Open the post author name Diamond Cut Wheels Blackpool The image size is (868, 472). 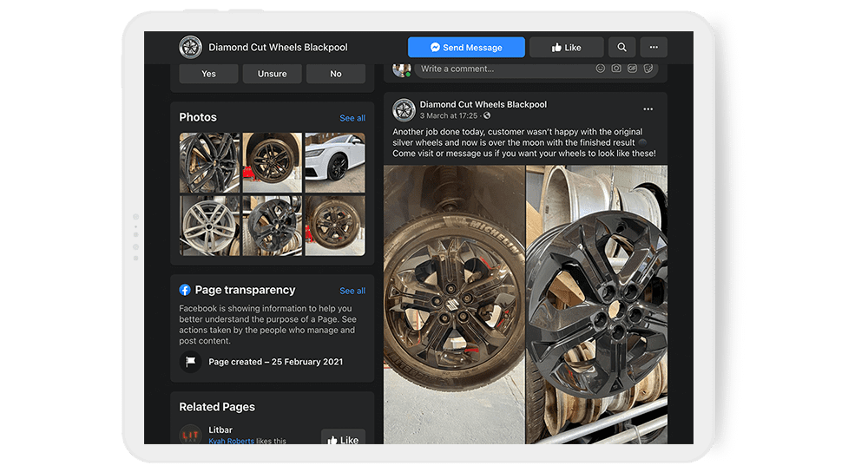(483, 105)
